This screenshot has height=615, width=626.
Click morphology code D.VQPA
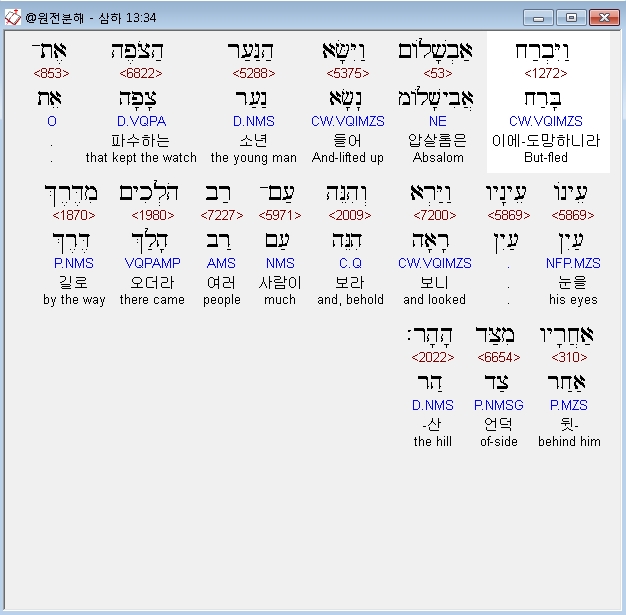point(141,121)
